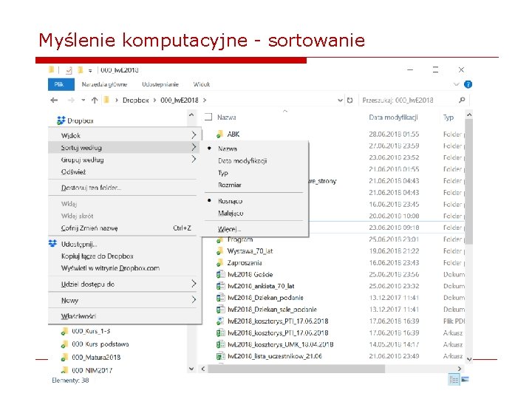Image resolution: width=532 pixels, height=399 pixels.
Task: Go up one folder level arrow
Action: (95, 100)
